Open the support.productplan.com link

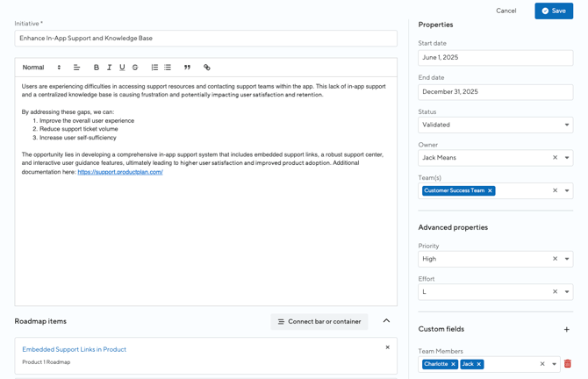(120, 172)
